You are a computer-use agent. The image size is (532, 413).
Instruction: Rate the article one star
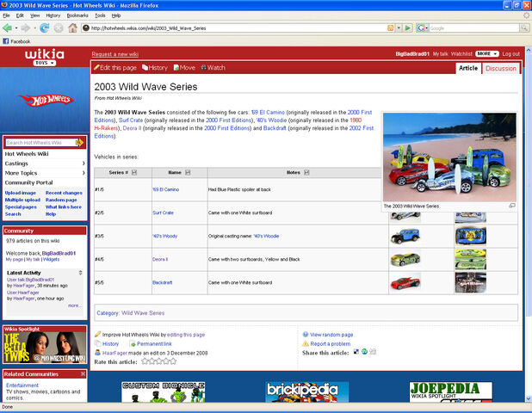(x=145, y=361)
